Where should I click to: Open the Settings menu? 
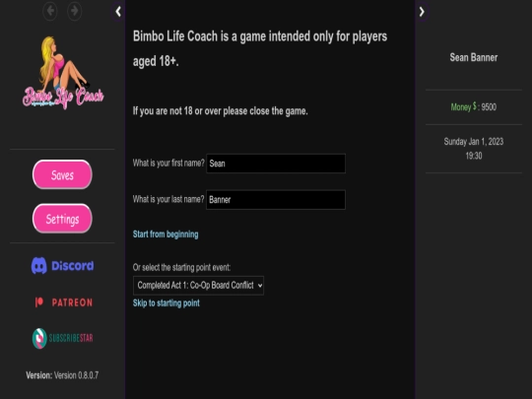[62, 219]
